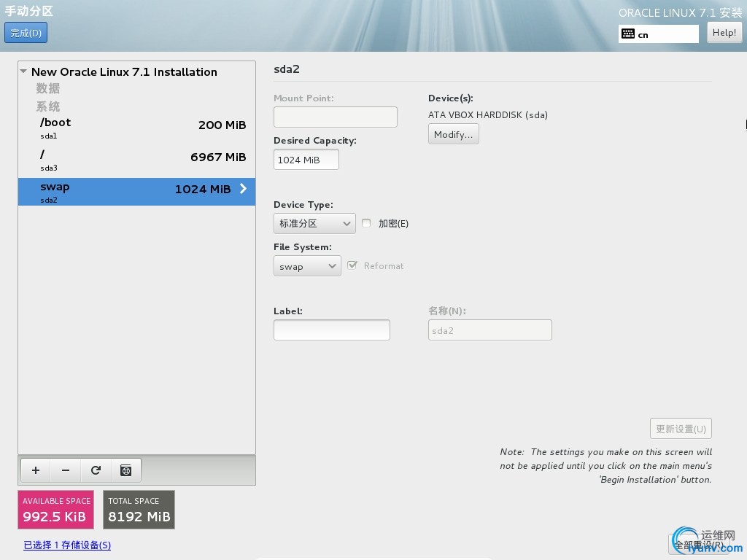747x560 pixels.
Task: Click the Mount Point input field
Action: tap(336, 117)
